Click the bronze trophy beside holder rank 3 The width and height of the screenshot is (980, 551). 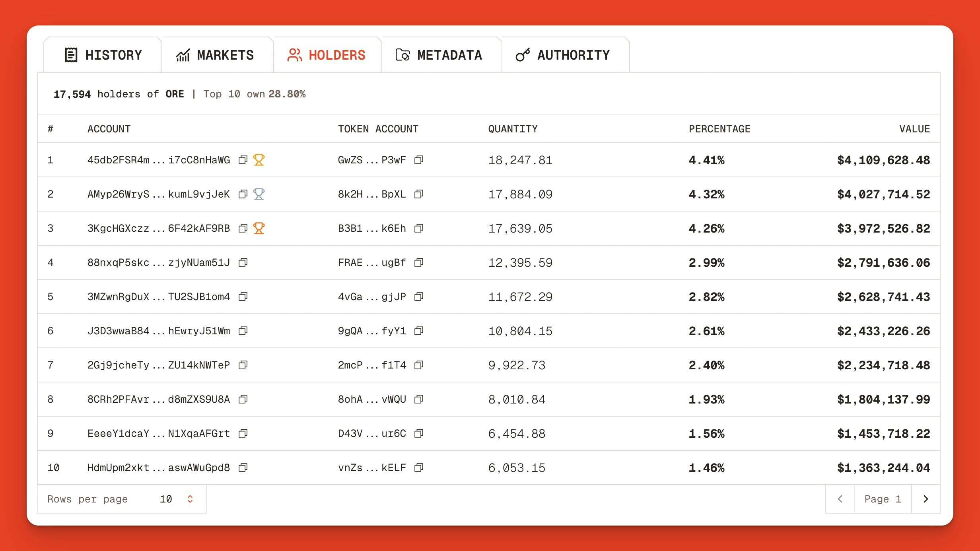click(259, 228)
